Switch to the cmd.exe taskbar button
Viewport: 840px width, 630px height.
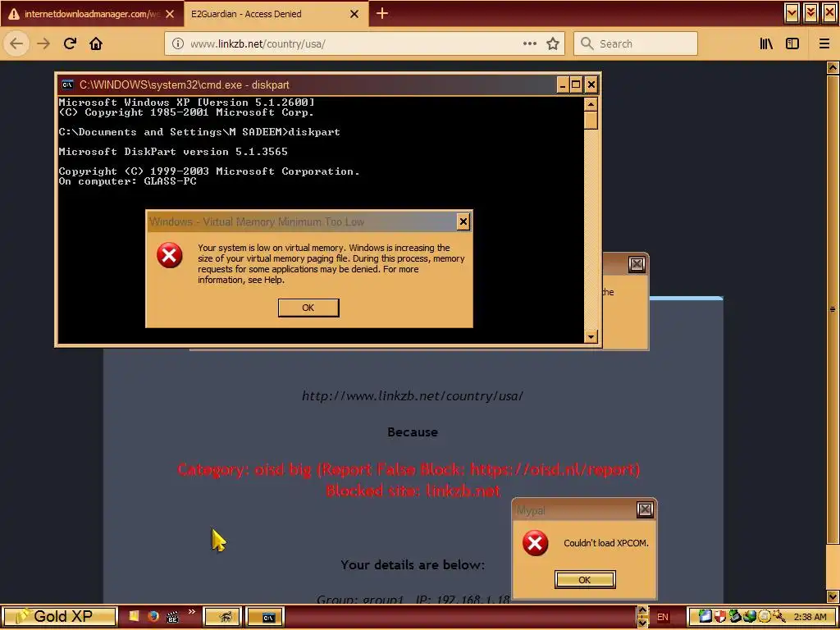point(265,617)
